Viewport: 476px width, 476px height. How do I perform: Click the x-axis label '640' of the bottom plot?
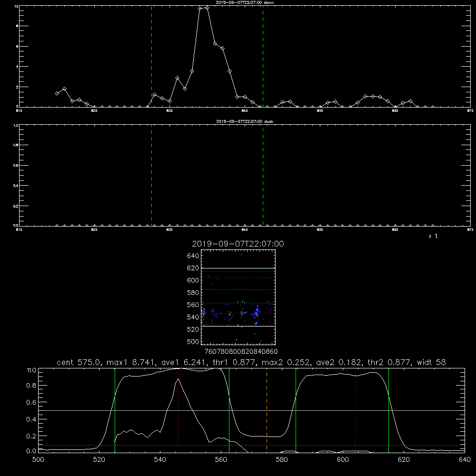coord(465,460)
